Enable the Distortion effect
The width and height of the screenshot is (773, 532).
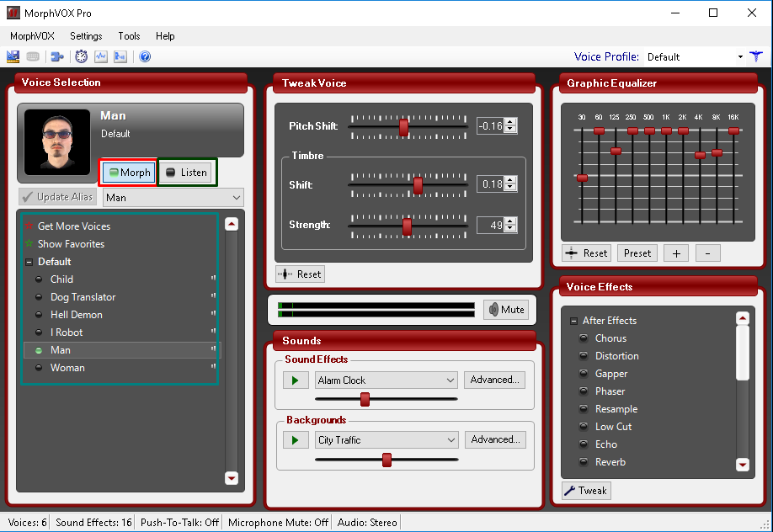point(584,356)
